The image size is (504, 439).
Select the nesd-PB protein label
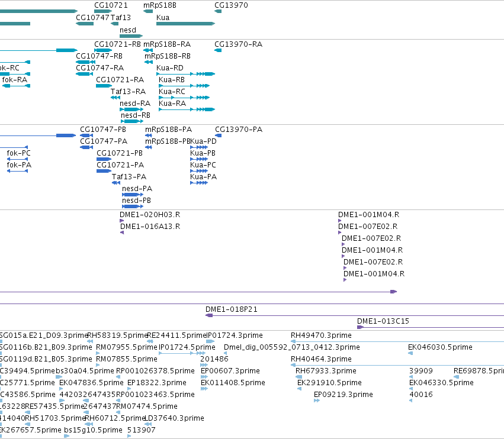(x=136, y=201)
